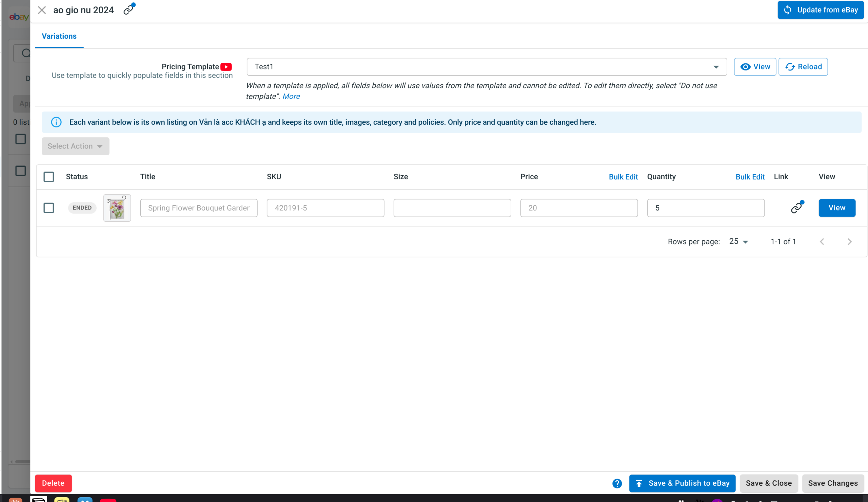Viewport: 868px width, 502px height.
Task: Click the Spring Flower Bouquet title field
Action: click(x=199, y=208)
